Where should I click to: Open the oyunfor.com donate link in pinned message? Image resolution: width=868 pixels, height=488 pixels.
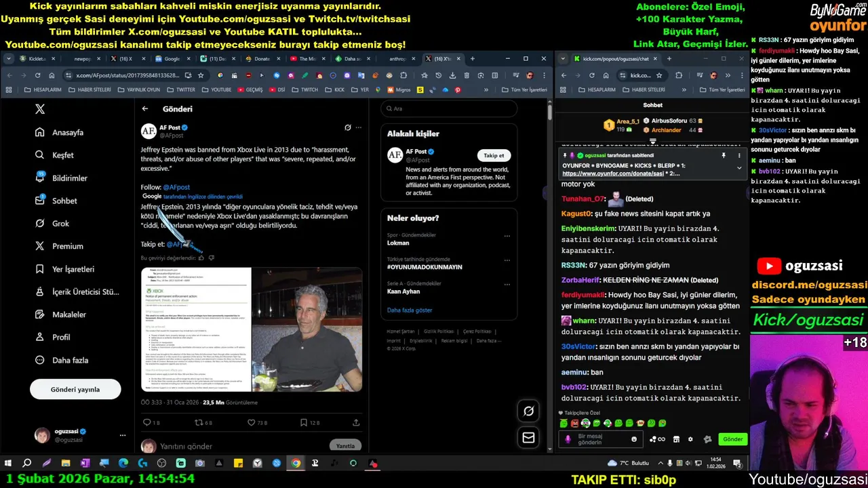click(612, 174)
